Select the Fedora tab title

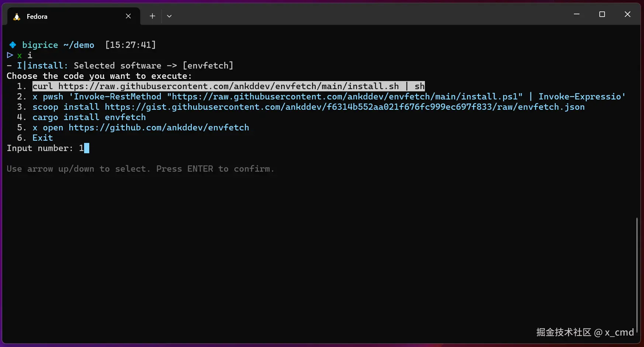point(37,17)
